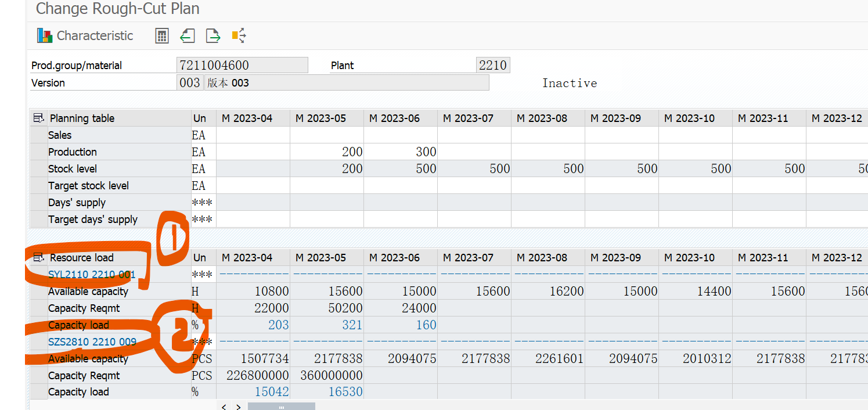Click the horizontal scrollbar thumb below the table
Viewport: 868px width, 410px height.
pyautogui.click(x=281, y=407)
